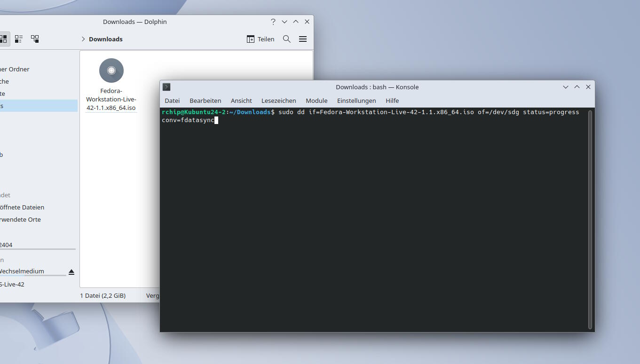Select the highlighted Downloads place in the sidebar
This screenshot has height=364, width=640.
point(39,106)
